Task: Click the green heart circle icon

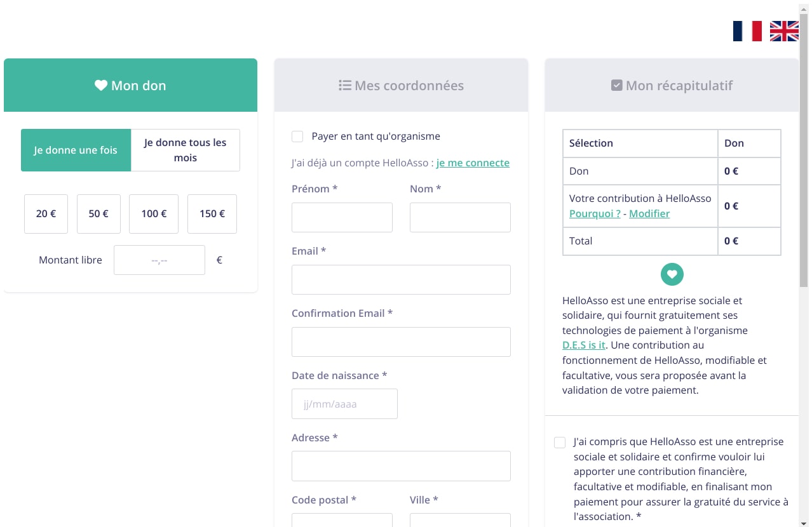Action: click(672, 274)
